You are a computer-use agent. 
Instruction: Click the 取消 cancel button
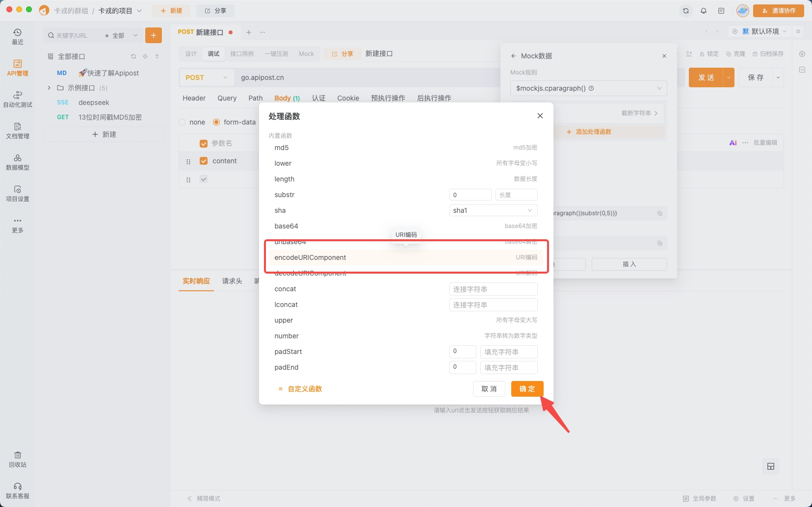point(489,389)
